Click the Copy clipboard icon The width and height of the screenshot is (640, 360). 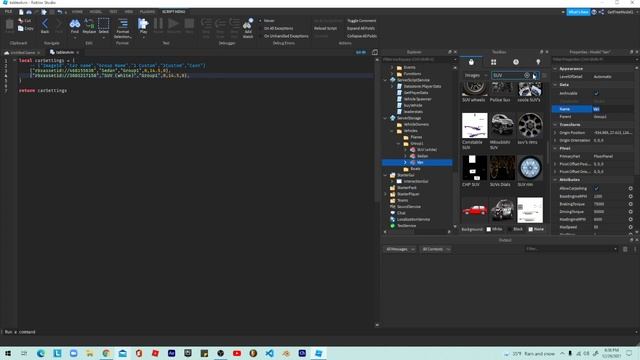pyautogui.click(x=20, y=29)
